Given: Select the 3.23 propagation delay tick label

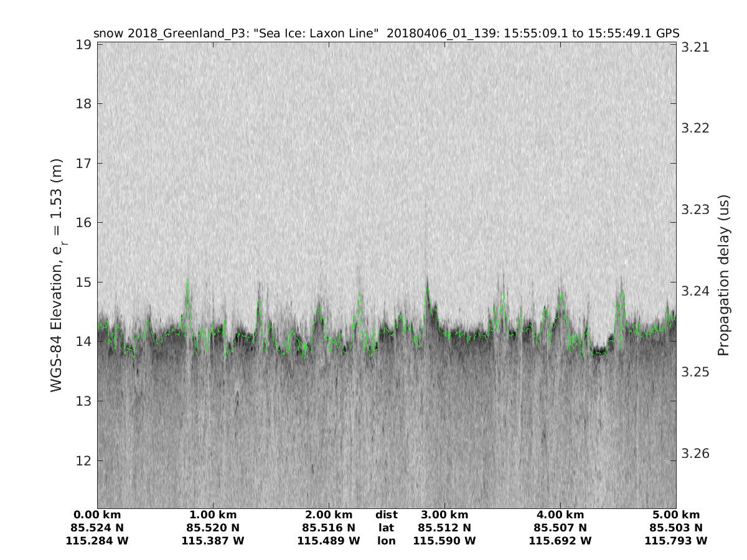Looking at the screenshot, I should pyautogui.click(x=695, y=210).
